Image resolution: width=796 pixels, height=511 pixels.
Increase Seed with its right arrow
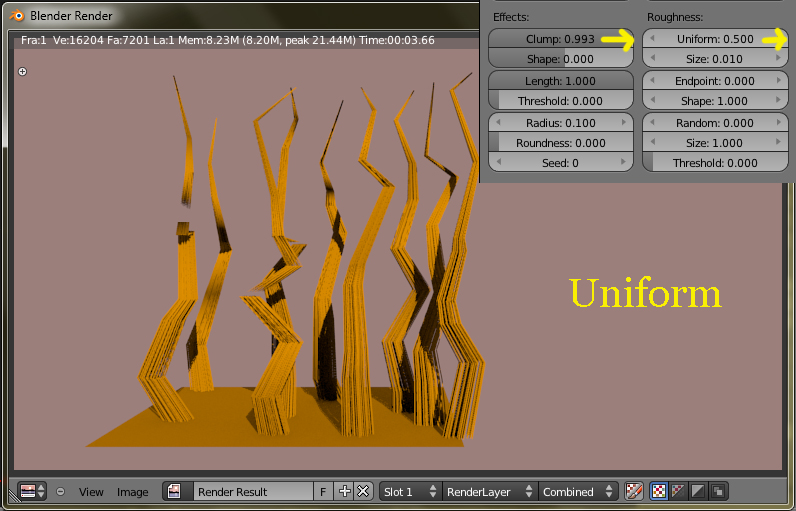point(624,162)
